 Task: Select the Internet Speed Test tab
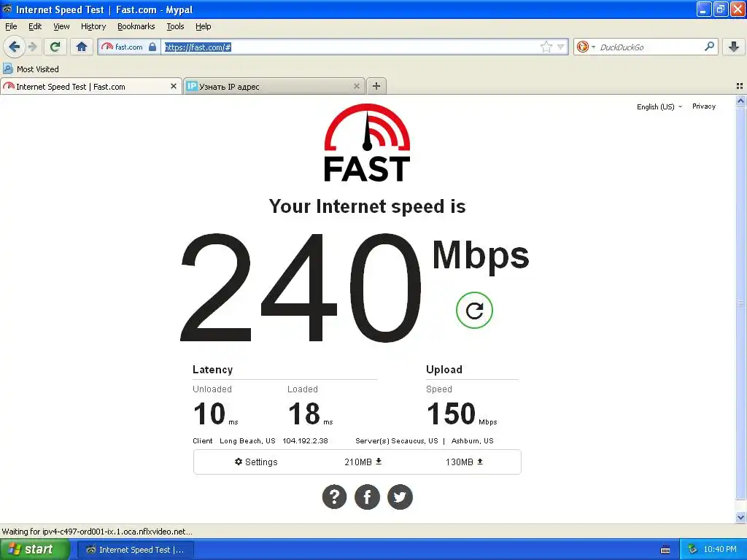[x=90, y=86]
